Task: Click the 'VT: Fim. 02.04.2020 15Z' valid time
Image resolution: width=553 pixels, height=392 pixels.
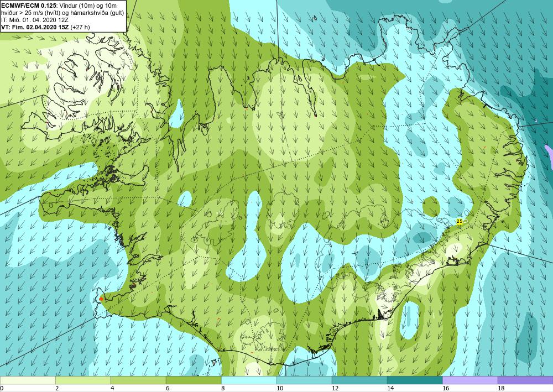Action: (35, 27)
